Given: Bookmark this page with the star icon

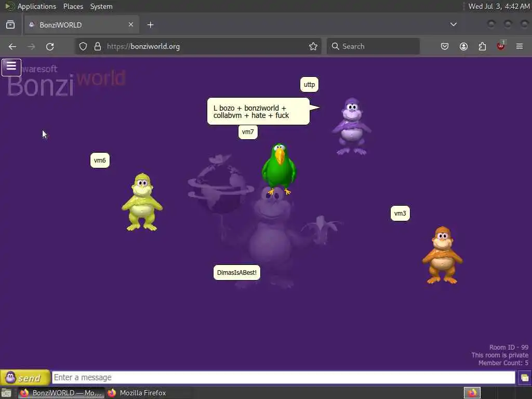Looking at the screenshot, I should pyautogui.click(x=313, y=46).
